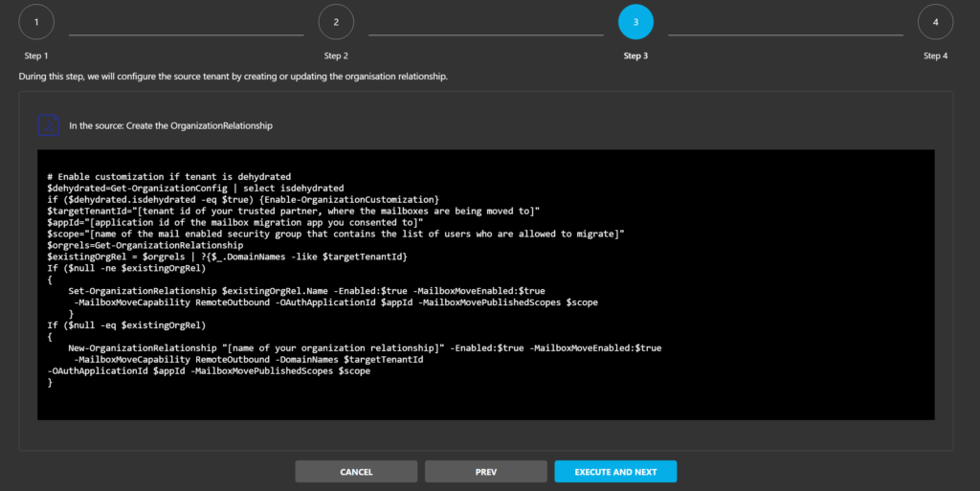Click the 'New-OrganizationRelationship' command line
The height and width of the screenshot is (491, 980).
365,348
